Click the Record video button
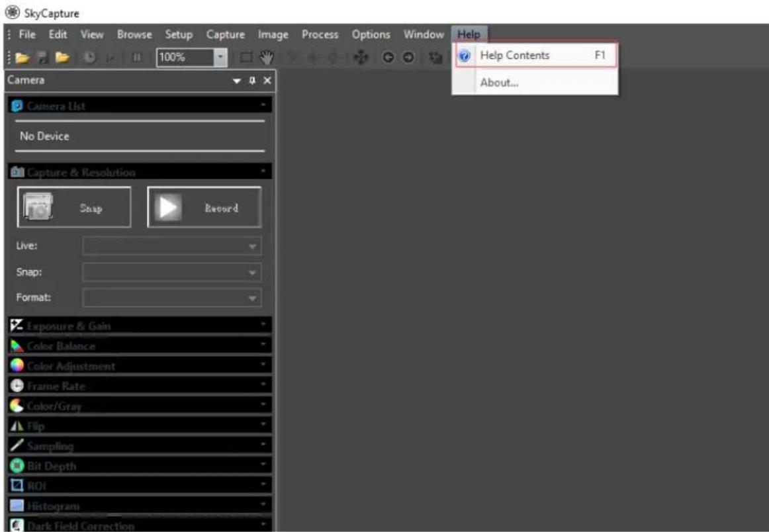This screenshot has width=769, height=532. pos(204,207)
